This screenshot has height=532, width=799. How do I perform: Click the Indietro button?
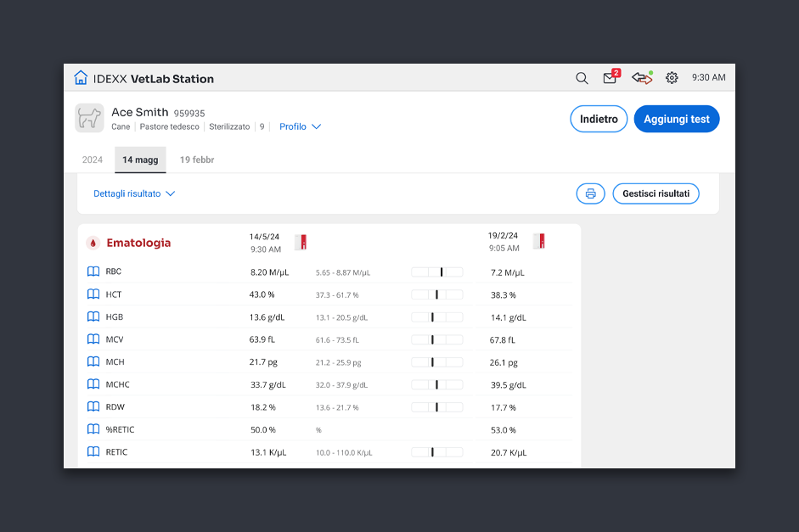[599, 119]
